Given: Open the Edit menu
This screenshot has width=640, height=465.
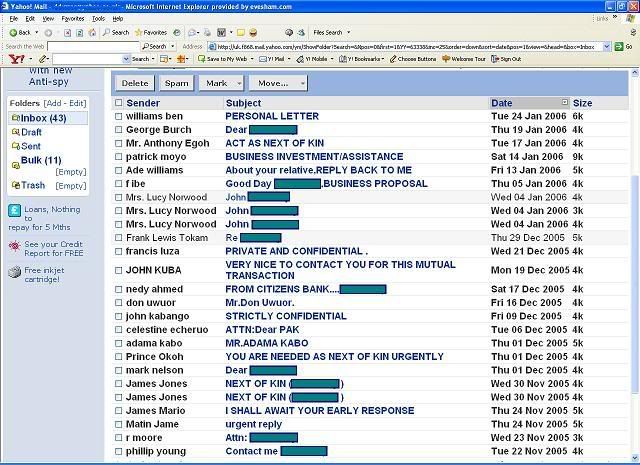Looking at the screenshot, I should 30,19.
